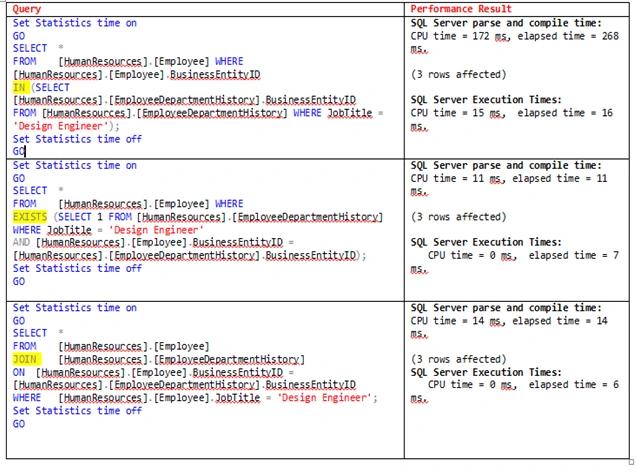Select the highlighted "EXISTS" keyword
This screenshot has width=636, height=472.
(x=30, y=217)
